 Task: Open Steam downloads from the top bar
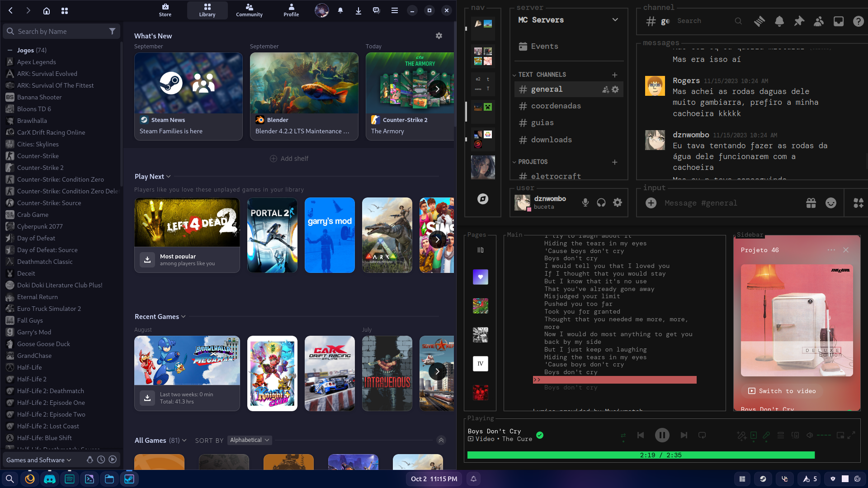pyautogui.click(x=359, y=10)
